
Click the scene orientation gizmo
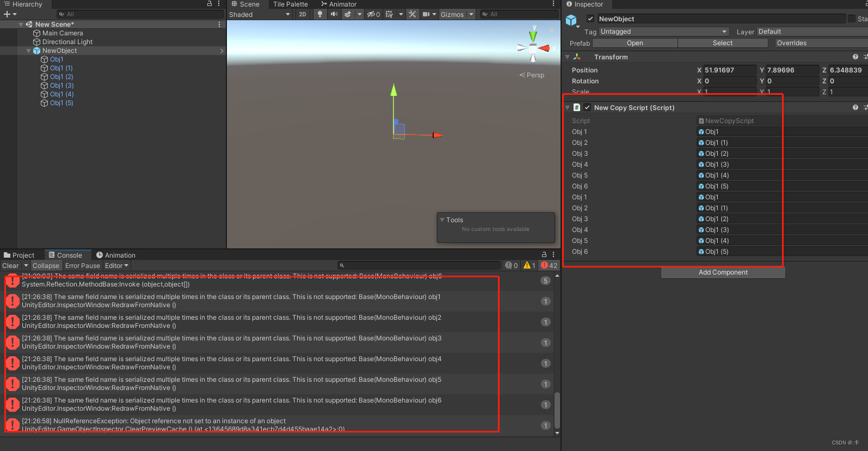click(x=533, y=48)
